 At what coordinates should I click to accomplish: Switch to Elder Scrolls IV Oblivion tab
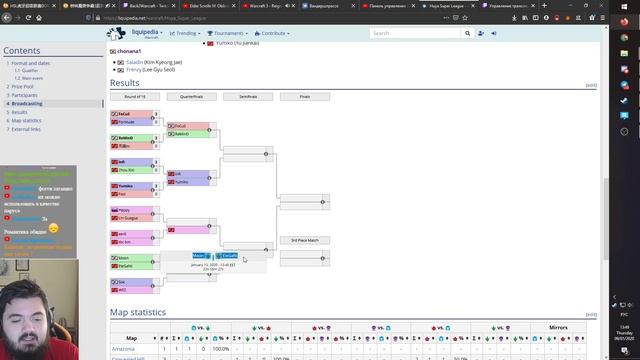point(209,6)
